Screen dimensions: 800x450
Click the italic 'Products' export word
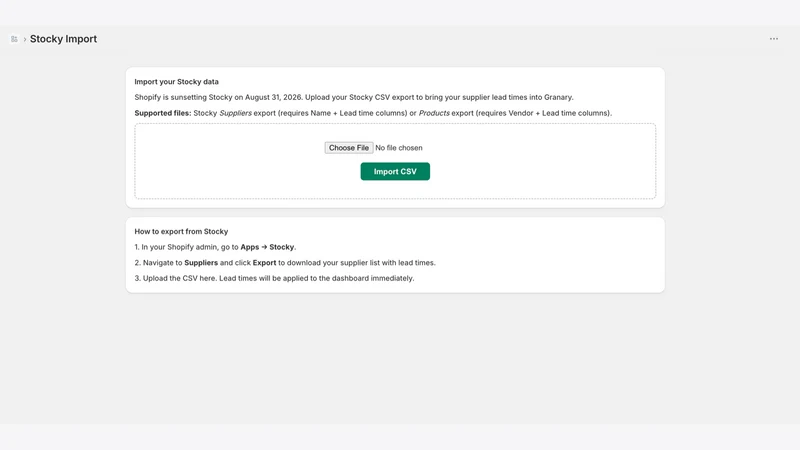(434, 113)
